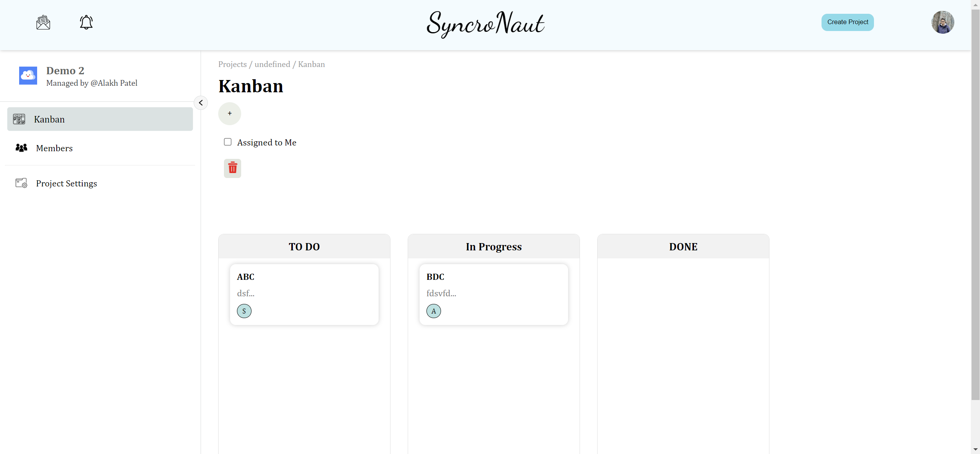Click the plus add task button
Viewport: 980px width, 454px height.
coord(230,113)
